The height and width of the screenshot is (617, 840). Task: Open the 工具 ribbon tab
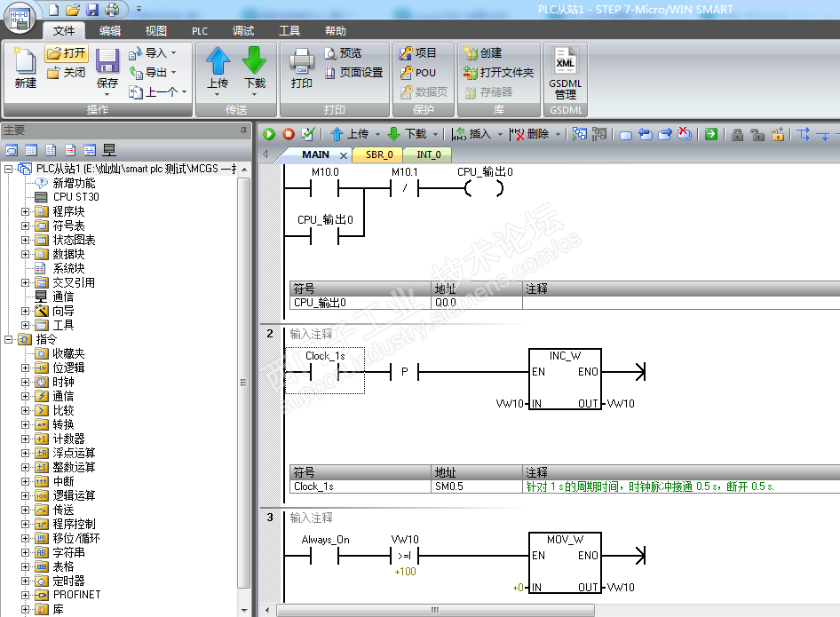(x=289, y=30)
